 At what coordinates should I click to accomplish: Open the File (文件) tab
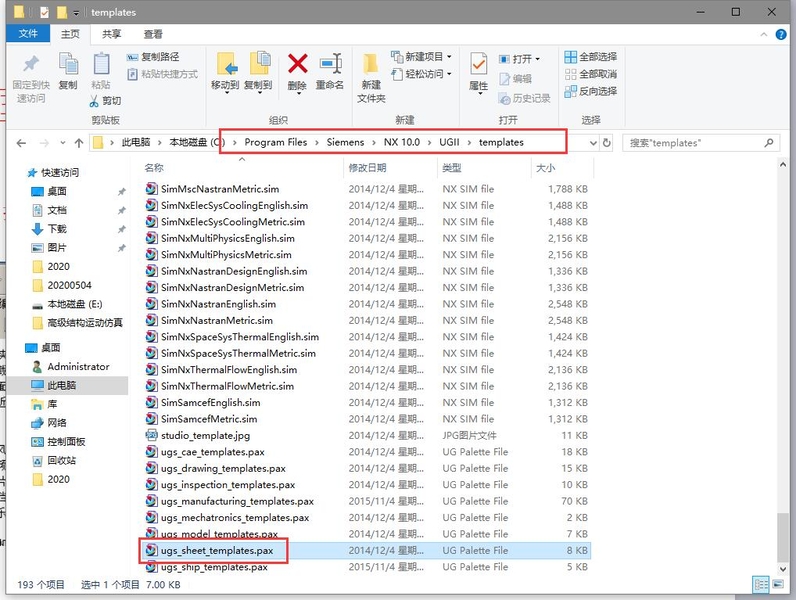coord(28,34)
